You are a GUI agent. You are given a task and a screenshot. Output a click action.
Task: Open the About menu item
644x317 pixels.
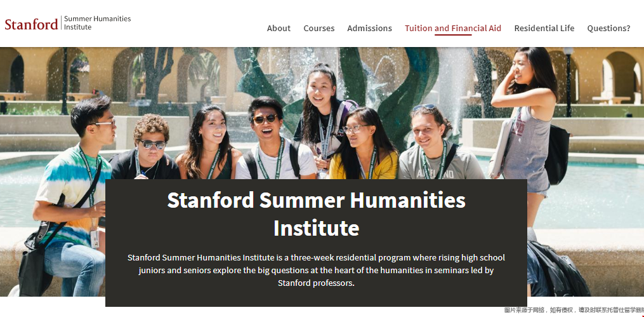point(279,28)
